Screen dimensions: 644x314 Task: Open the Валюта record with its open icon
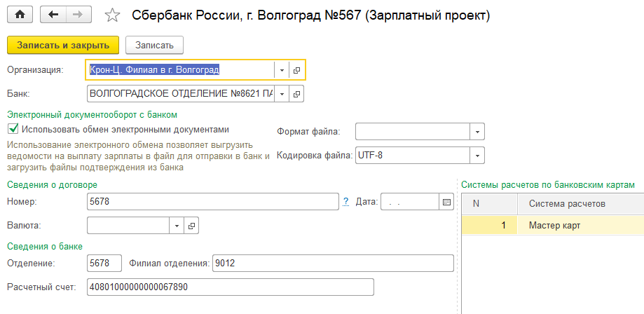click(x=191, y=226)
